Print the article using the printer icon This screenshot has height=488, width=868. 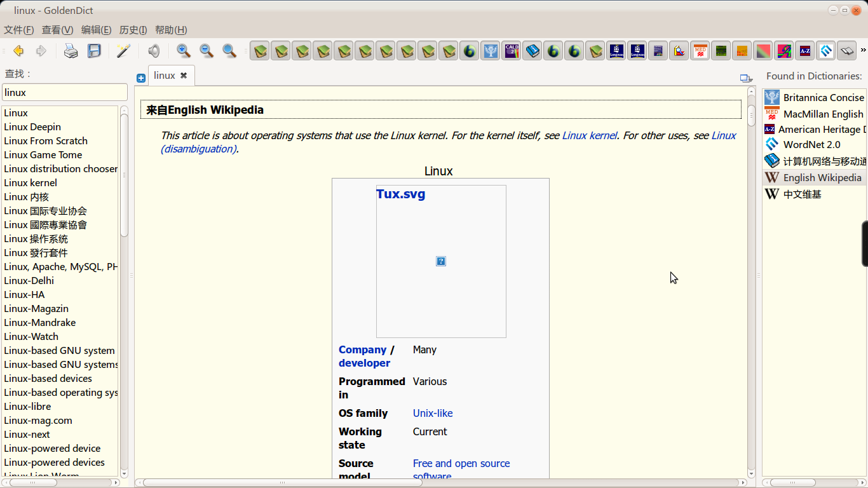pyautogui.click(x=71, y=51)
